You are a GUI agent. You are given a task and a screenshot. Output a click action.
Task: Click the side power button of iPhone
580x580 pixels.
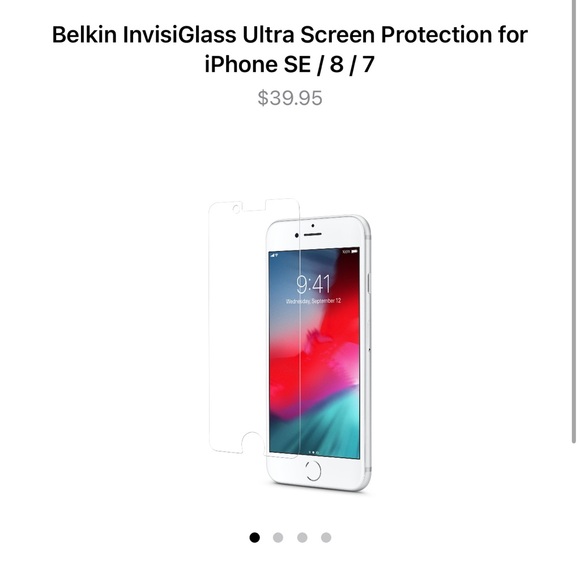pos(368,283)
